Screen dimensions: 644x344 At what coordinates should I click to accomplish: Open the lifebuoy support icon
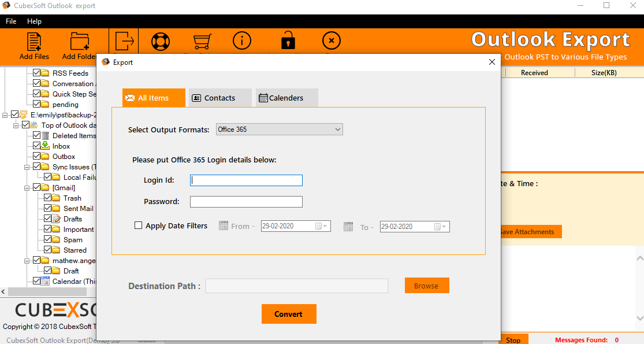coord(160,42)
